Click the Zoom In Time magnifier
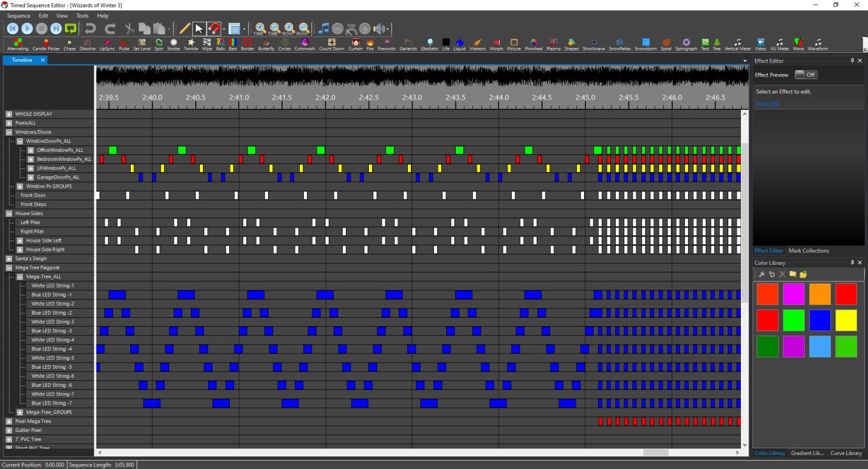The height and width of the screenshot is (469, 868). [259, 29]
